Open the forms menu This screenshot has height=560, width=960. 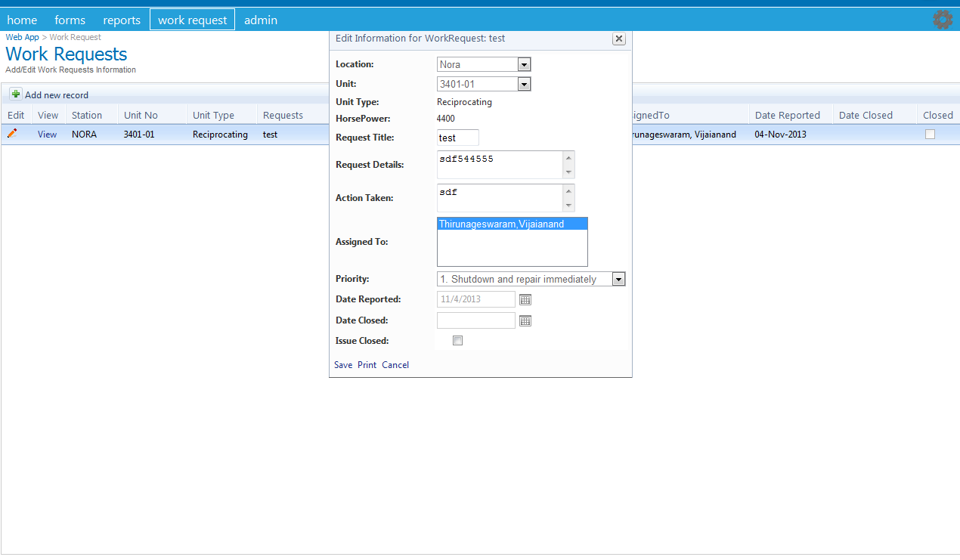(x=70, y=20)
